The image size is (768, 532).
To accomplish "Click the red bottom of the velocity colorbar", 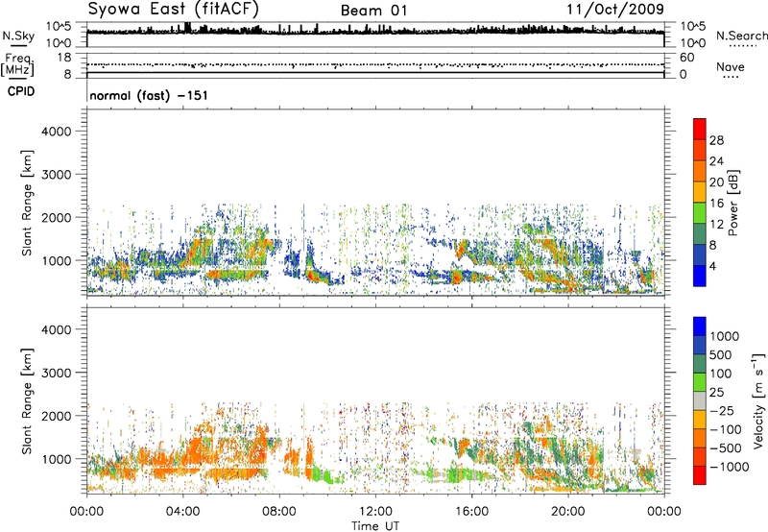I will click(x=700, y=475).
